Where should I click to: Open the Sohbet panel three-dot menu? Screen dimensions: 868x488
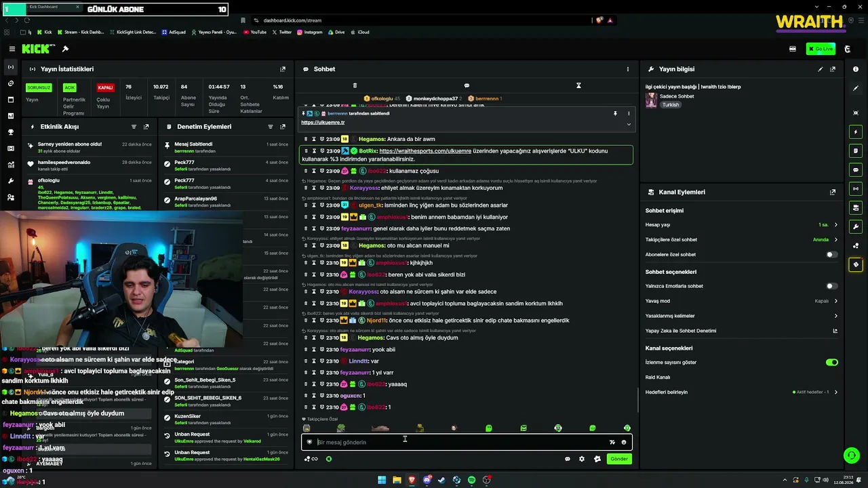click(x=628, y=69)
